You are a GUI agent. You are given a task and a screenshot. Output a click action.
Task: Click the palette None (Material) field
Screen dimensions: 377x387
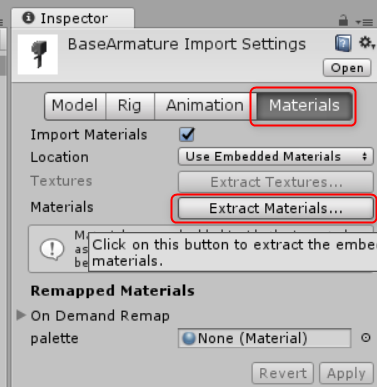(x=265, y=338)
